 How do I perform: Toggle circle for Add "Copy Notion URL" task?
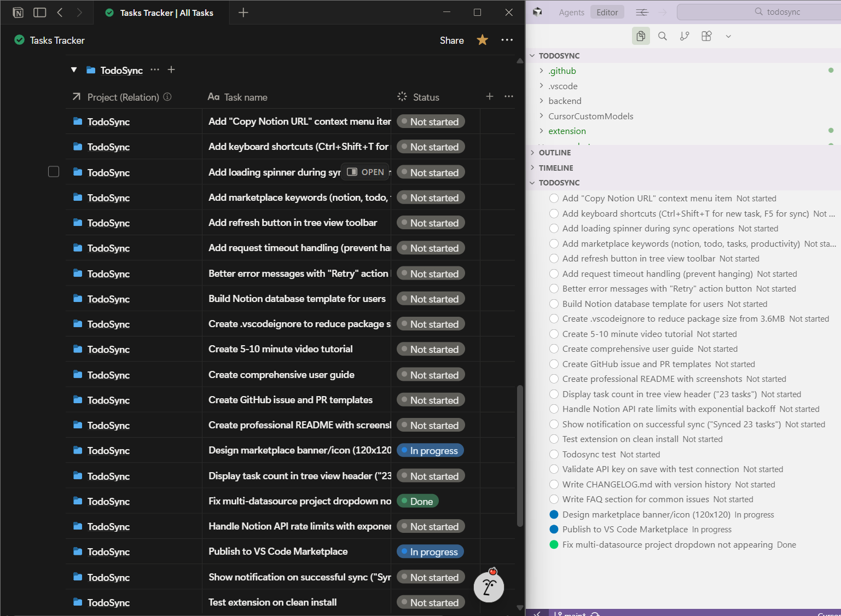click(554, 199)
